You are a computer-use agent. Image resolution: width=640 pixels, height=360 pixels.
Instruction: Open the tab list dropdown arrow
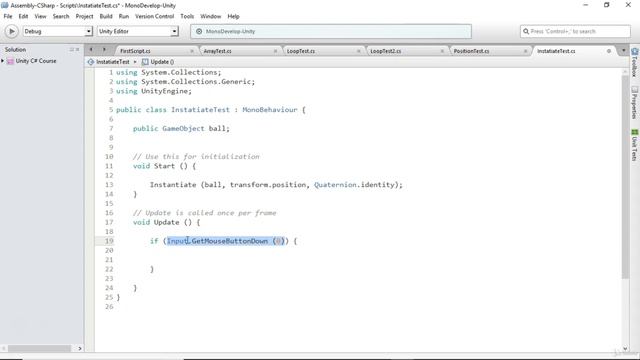(623, 50)
